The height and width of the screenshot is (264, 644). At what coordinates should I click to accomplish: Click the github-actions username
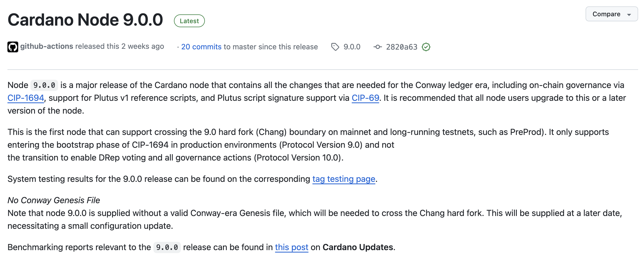(46, 46)
